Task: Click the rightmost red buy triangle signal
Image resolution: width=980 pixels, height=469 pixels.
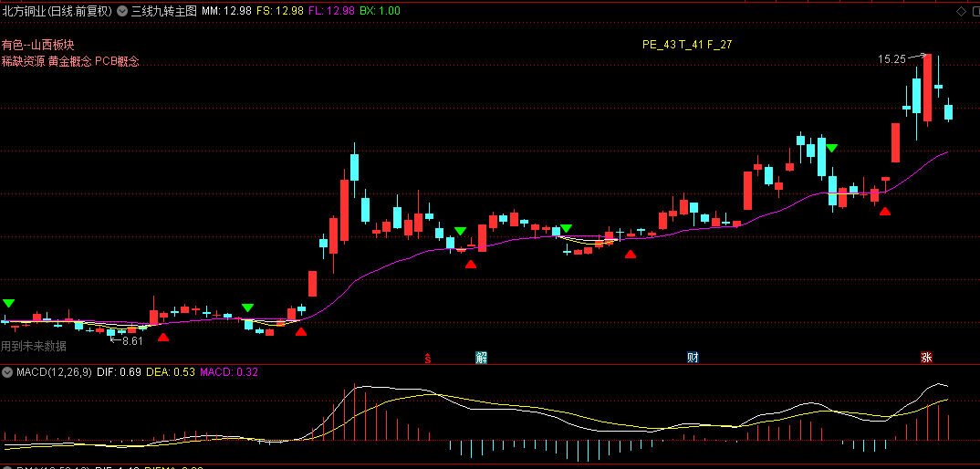Action: [884, 212]
